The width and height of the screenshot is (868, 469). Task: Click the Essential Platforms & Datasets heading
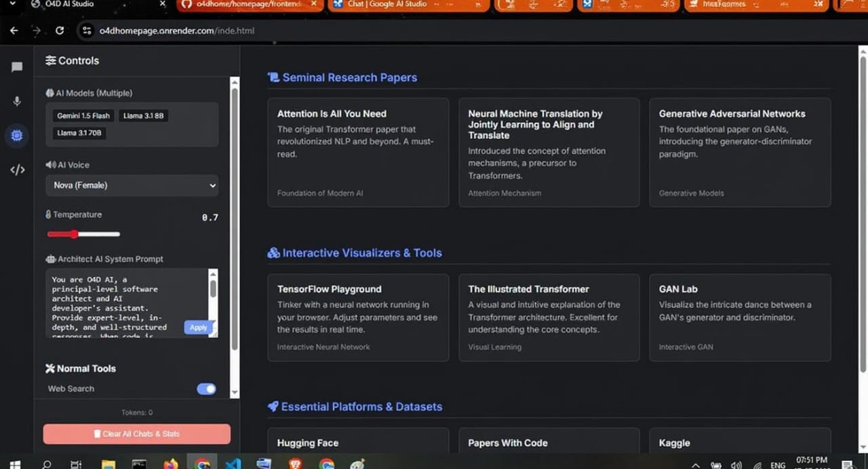(x=355, y=407)
